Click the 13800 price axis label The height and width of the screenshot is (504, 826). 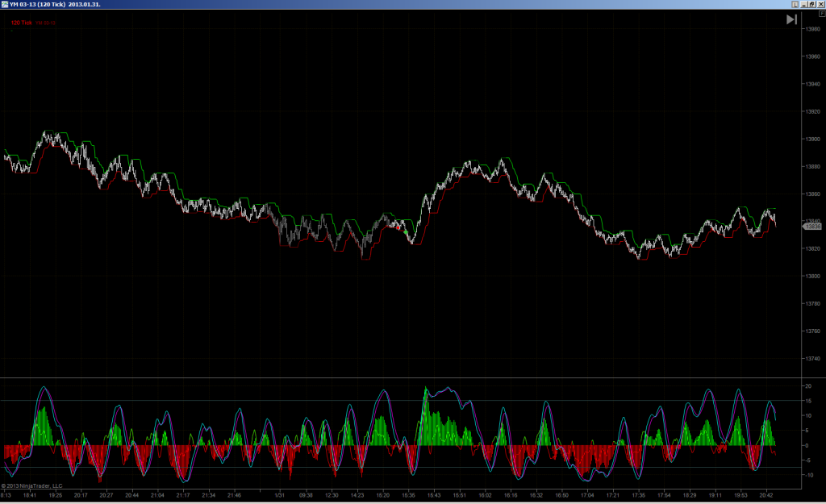point(813,276)
